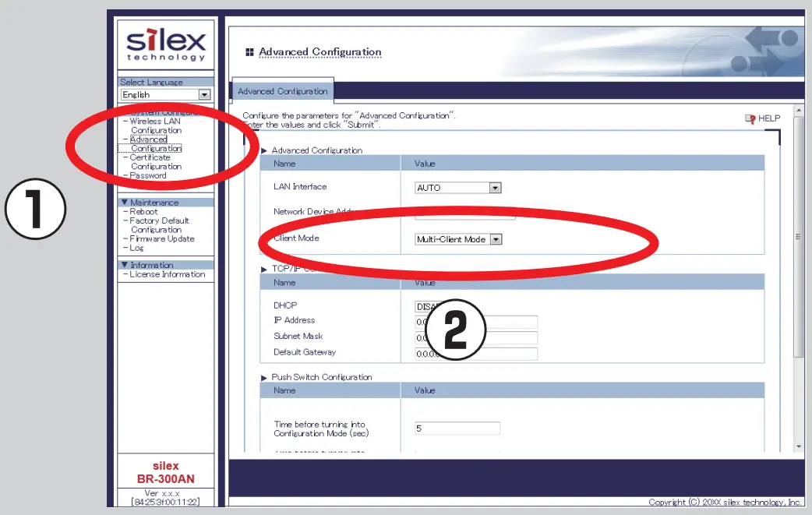The image size is (812, 515).
Task: Click the vertical scrollbar thumb
Action: pyautogui.click(x=799, y=236)
